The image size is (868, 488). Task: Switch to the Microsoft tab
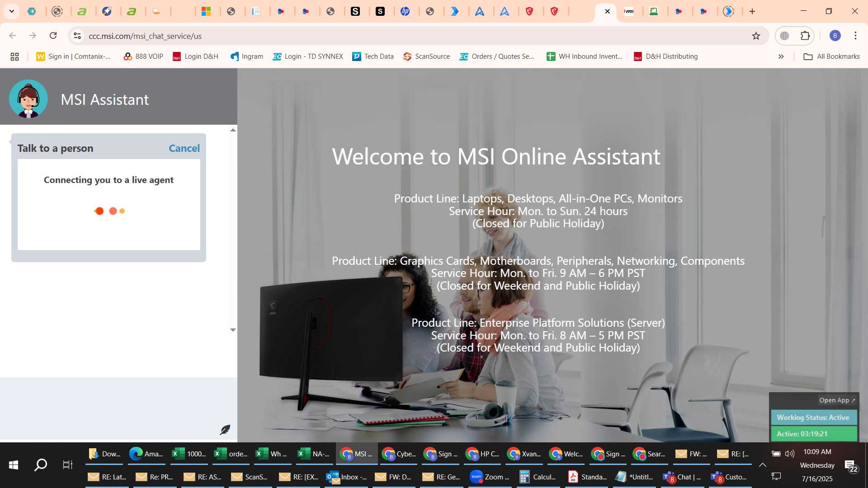[x=206, y=11]
